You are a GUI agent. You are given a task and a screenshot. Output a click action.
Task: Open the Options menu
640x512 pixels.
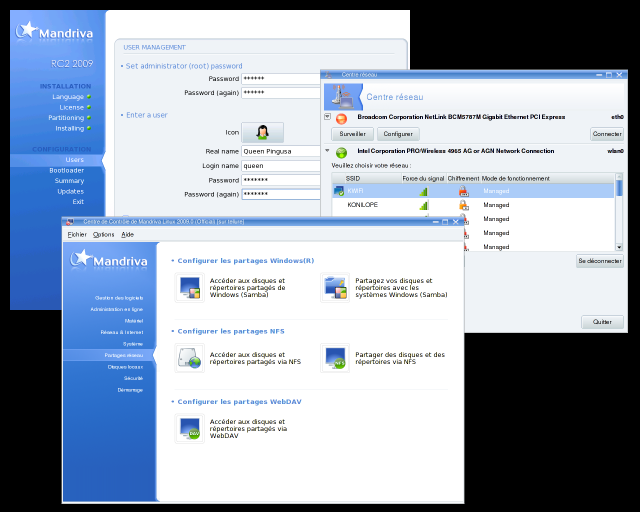click(x=104, y=235)
